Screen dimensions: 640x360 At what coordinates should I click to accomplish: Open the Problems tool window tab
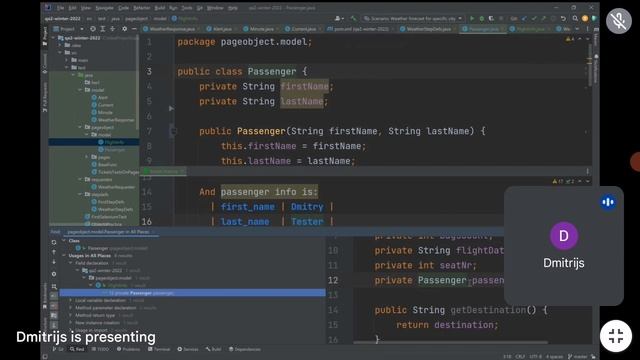tap(128, 349)
